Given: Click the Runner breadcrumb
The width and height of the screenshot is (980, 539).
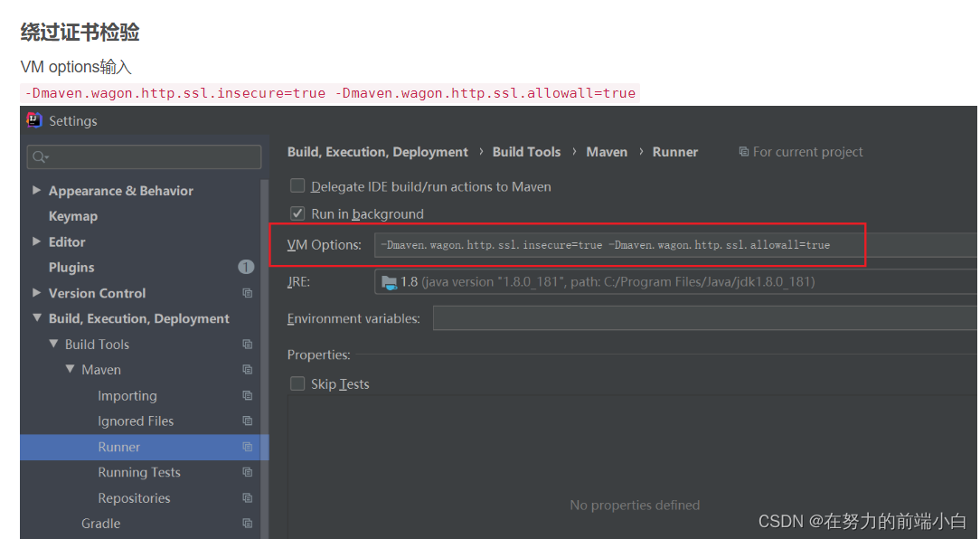Looking at the screenshot, I should 675,152.
